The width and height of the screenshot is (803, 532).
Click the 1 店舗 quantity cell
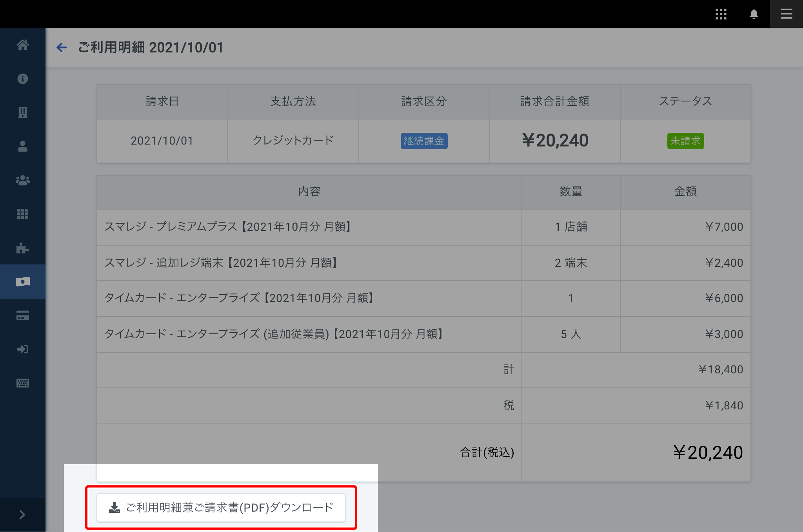click(571, 227)
